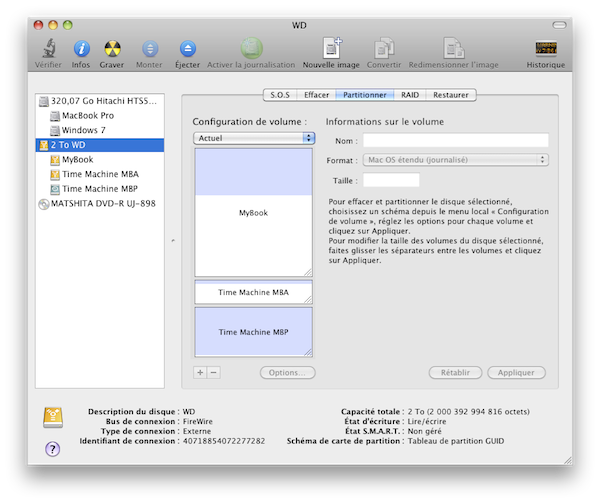Click the Time Machine MBP partition resize handle
Screen dimensions: 600x503
coord(308,353)
